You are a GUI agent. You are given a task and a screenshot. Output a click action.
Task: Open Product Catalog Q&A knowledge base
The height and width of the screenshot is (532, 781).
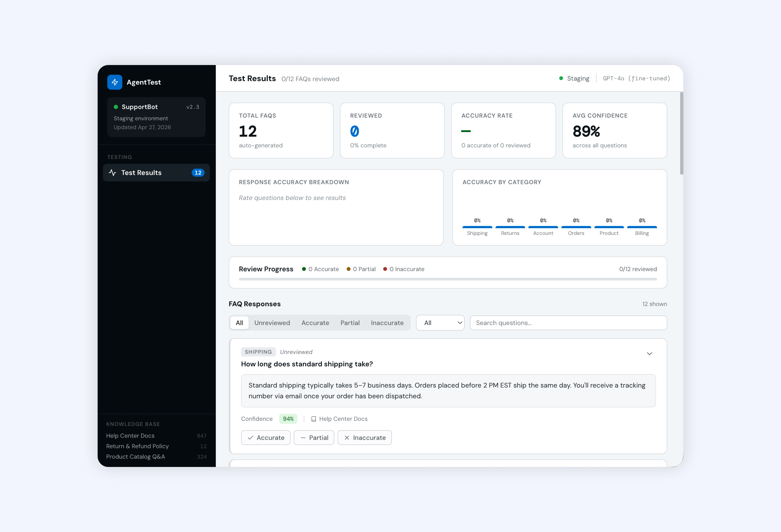tap(156, 456)
